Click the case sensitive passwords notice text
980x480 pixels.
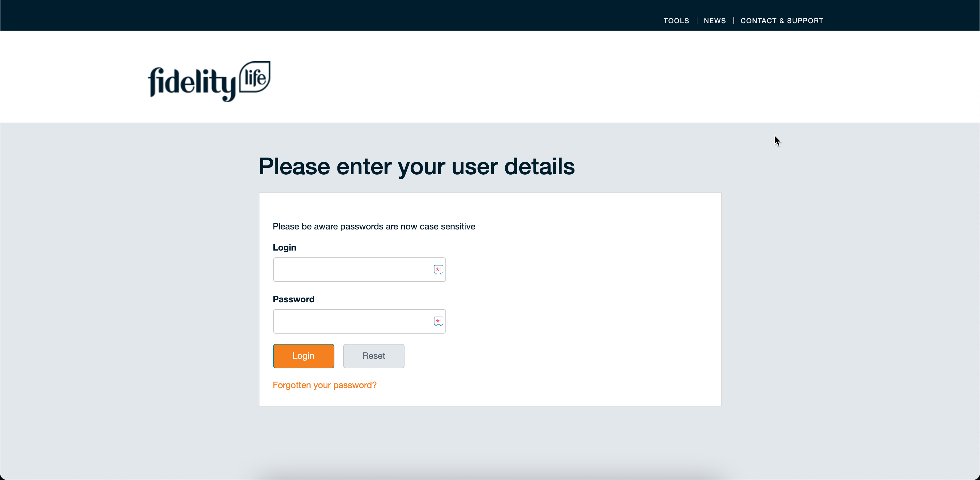point(374,227)
